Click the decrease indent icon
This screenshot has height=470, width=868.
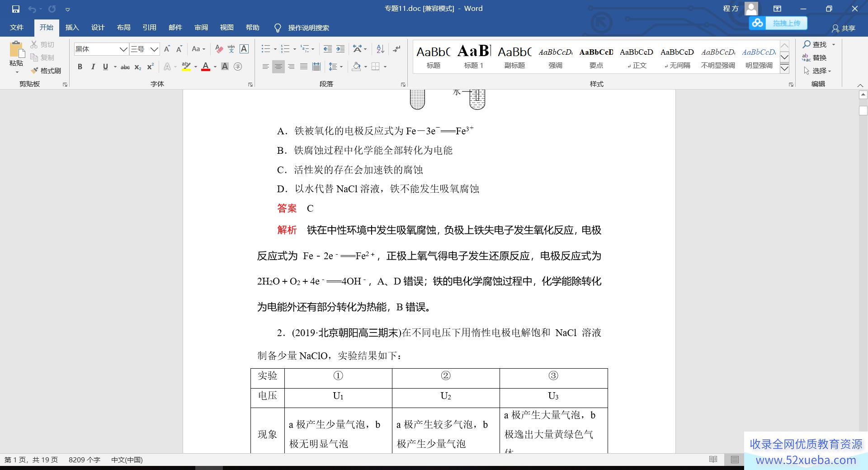point(328,49)
